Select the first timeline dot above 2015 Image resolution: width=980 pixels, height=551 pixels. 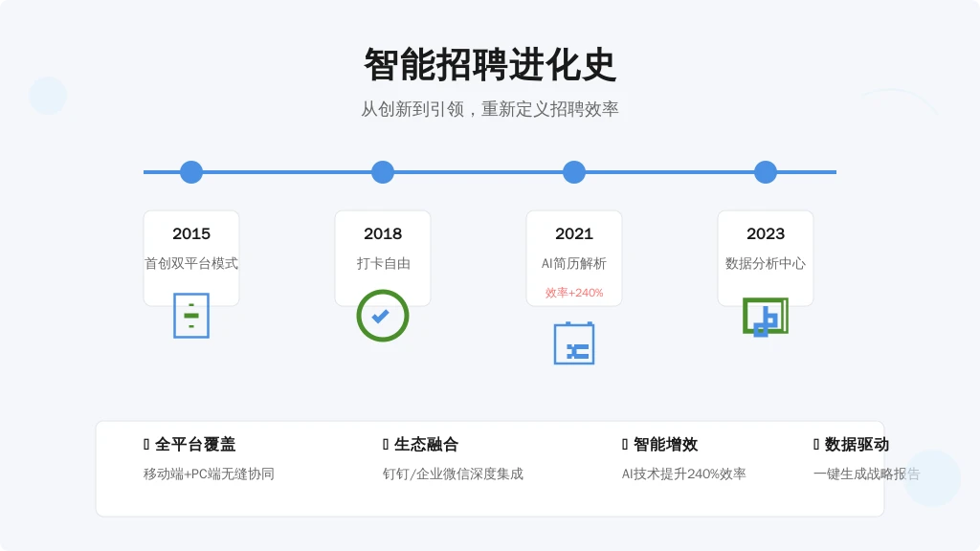coord(191,172)
